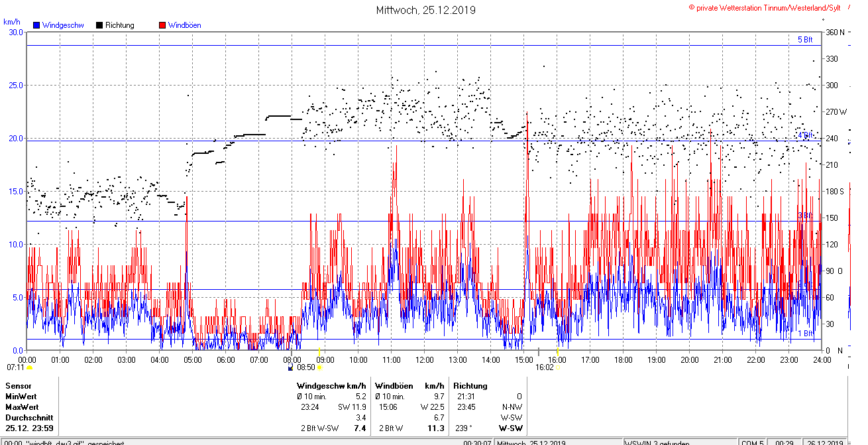The image size is (868, 445).
Task: Click the Sensor header in the table
Action: [x=19, y=386]
